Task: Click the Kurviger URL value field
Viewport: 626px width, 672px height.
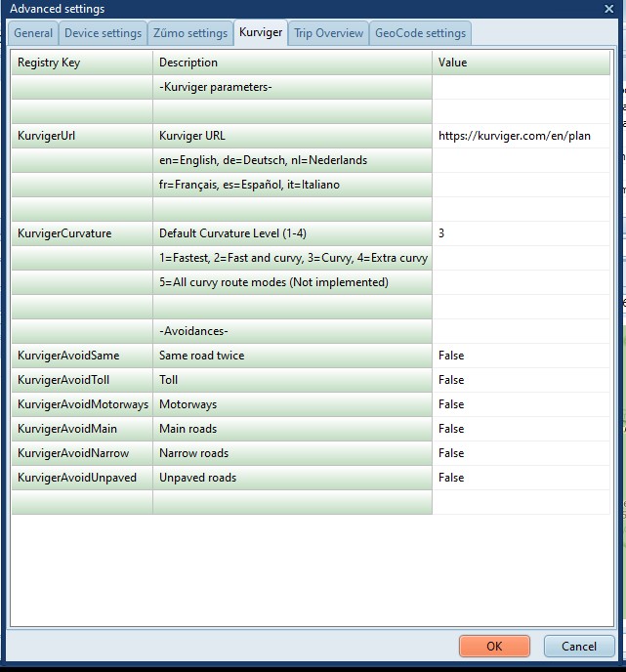Action: click(521, 137)
